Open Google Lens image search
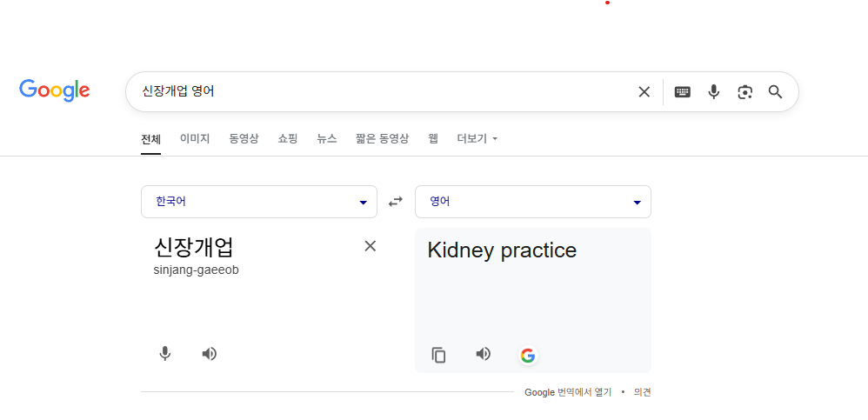Image resolution: width=868 pixels, height=420 pixels. point(745,92)
